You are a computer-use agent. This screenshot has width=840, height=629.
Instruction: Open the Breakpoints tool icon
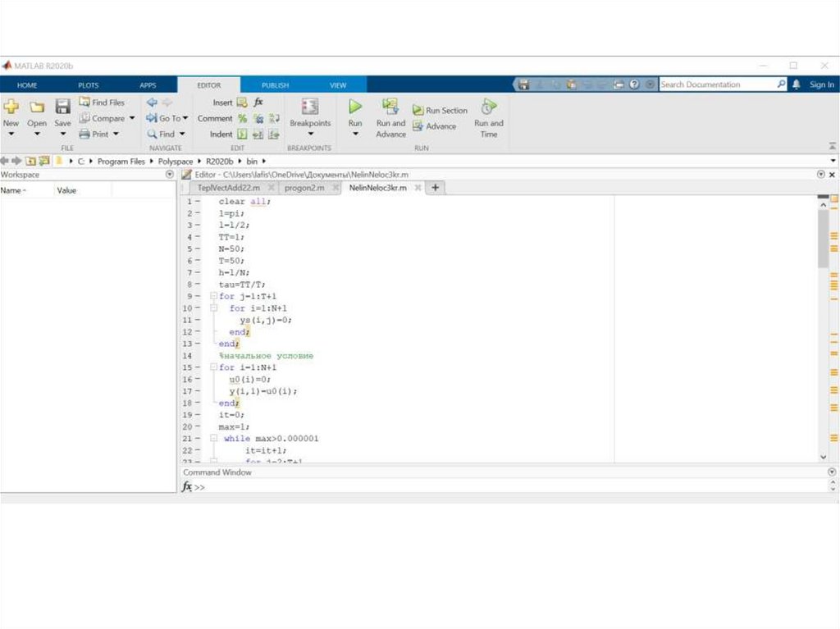pos(309,107)
